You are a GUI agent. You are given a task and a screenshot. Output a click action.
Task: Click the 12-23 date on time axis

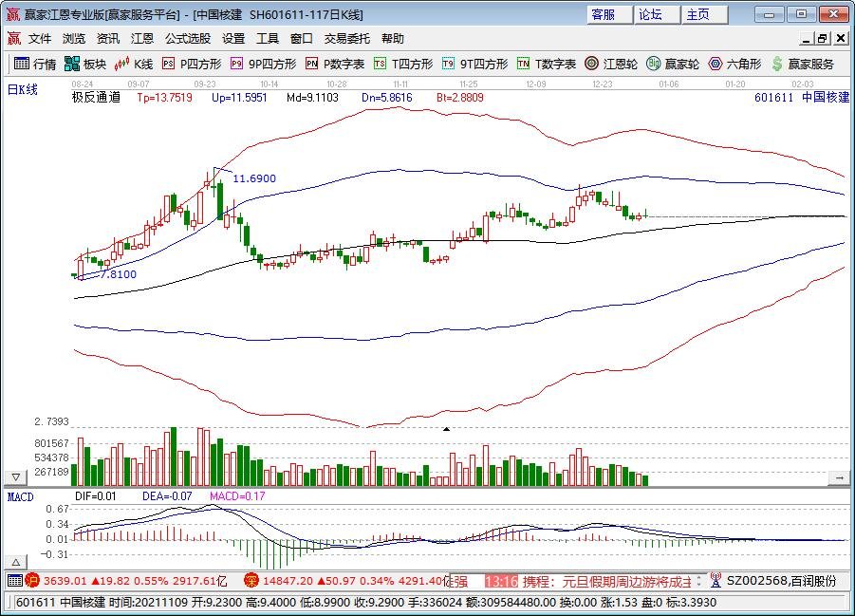click(602, 84)
